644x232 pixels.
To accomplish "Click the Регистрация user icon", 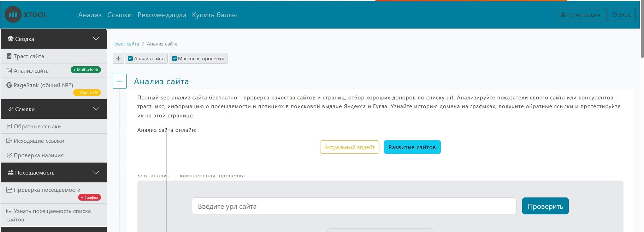I will tap(563, 14).
